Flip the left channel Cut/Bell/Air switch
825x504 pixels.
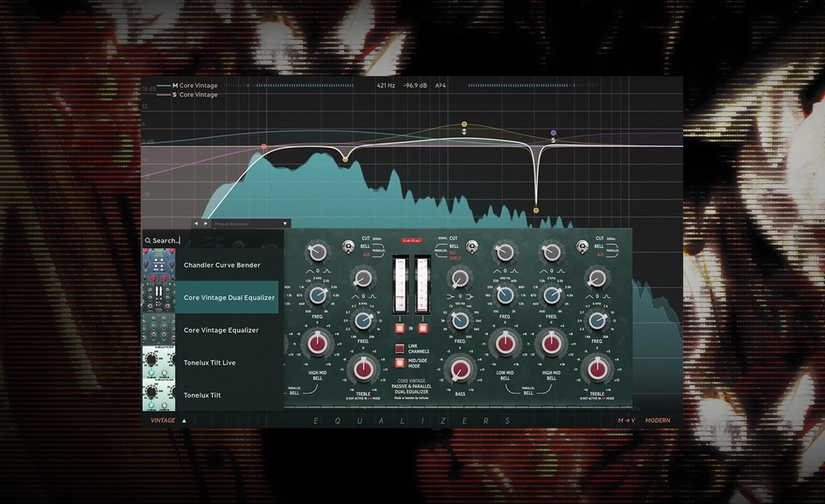coord(348,246)
